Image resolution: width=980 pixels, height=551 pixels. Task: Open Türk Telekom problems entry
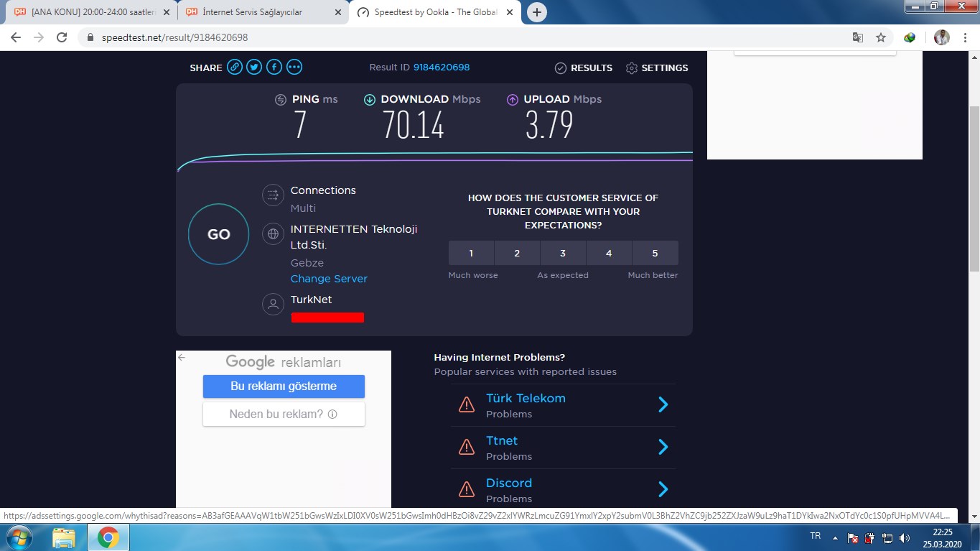(x=563, y=405)
